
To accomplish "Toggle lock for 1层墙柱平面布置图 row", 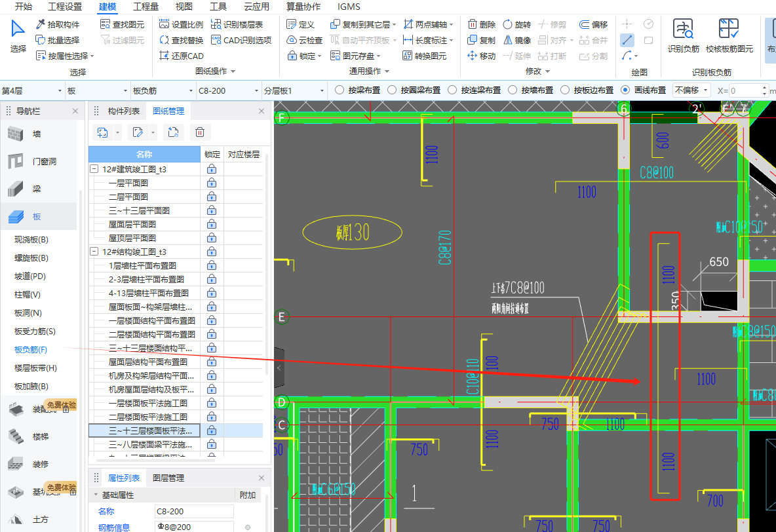I will click(x=212, y=266).
